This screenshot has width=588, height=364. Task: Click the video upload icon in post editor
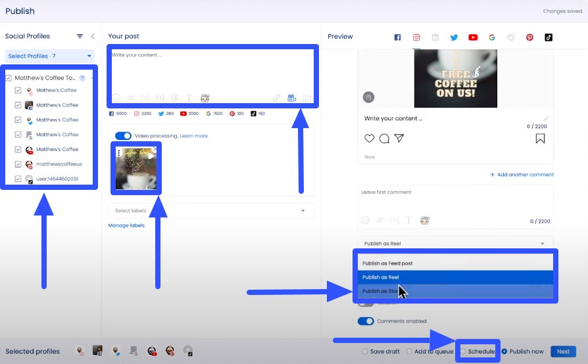point(292,99)
